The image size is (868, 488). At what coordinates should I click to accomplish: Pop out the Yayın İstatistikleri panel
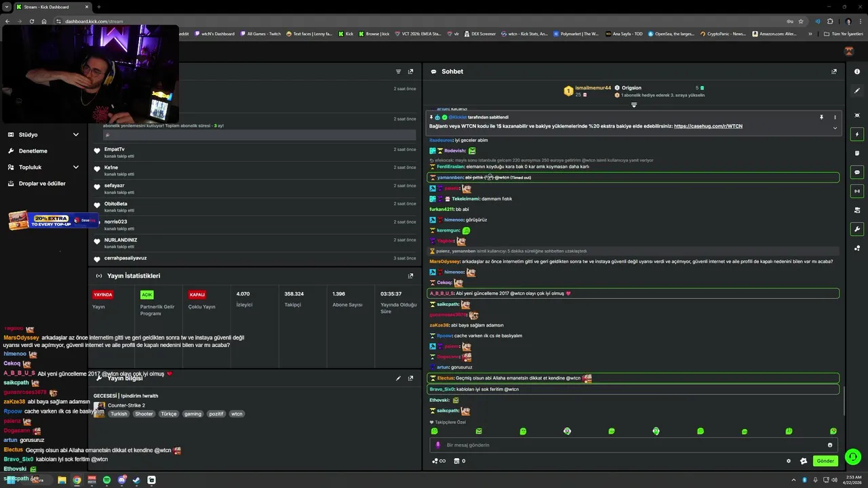410,276
